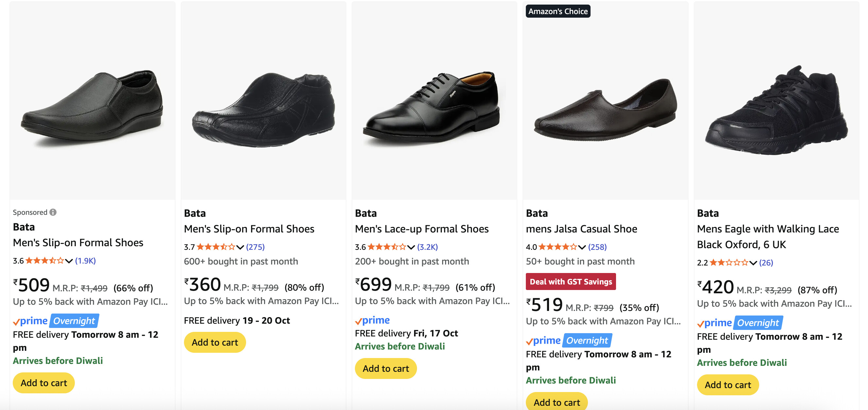Open the Mens Jalsa Casual Shoe title link

click(x=581, y=229)
